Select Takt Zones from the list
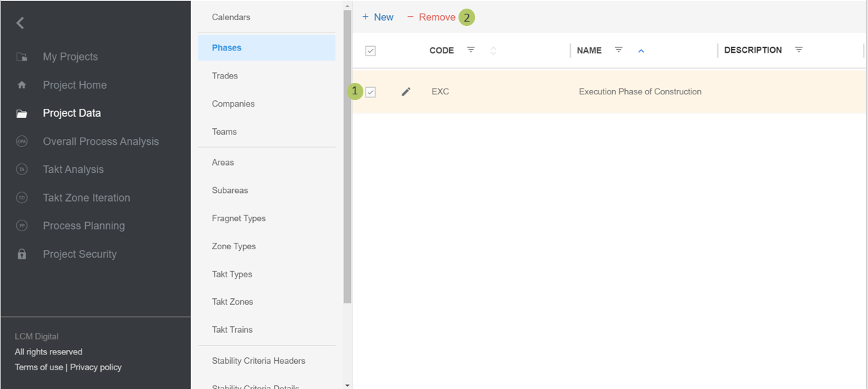 pyautogui.click(x=232, y=302)
